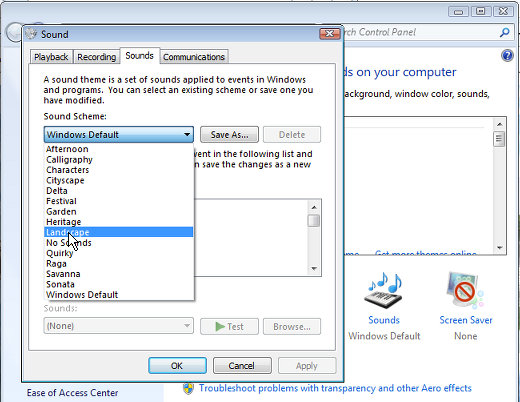Open the Sounds icon in Personalization window
Viewport: 520px width, 402px height.
[x=384, y=290]
